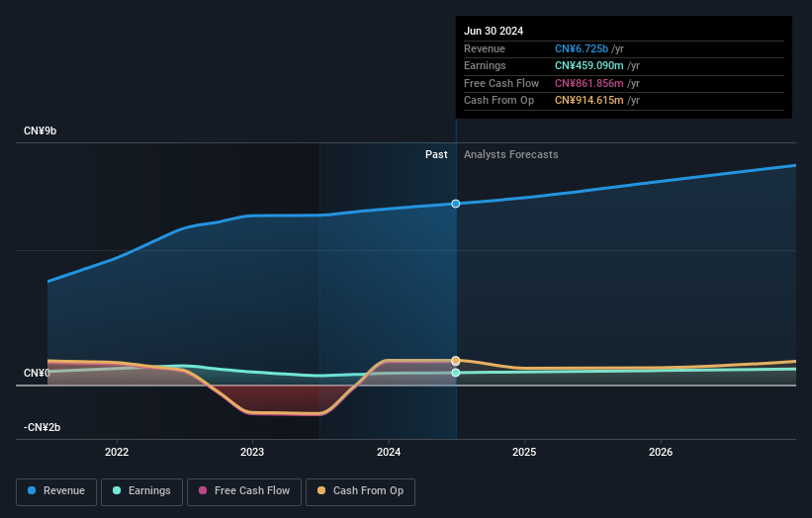Select the 2024 x-axis label
Viewport: 812px width, 518px height.
click(x=389, y=452)
